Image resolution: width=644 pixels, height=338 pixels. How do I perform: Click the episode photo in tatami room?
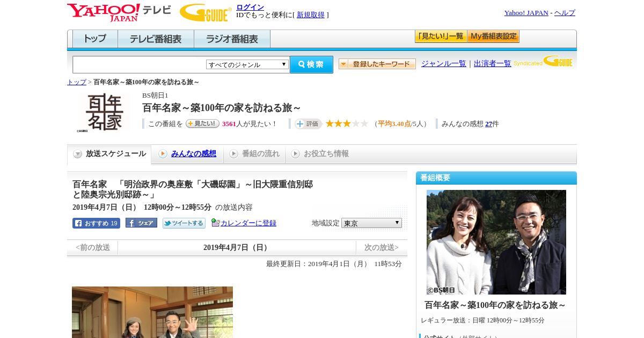pyautogui.click(x=152, y=312)
